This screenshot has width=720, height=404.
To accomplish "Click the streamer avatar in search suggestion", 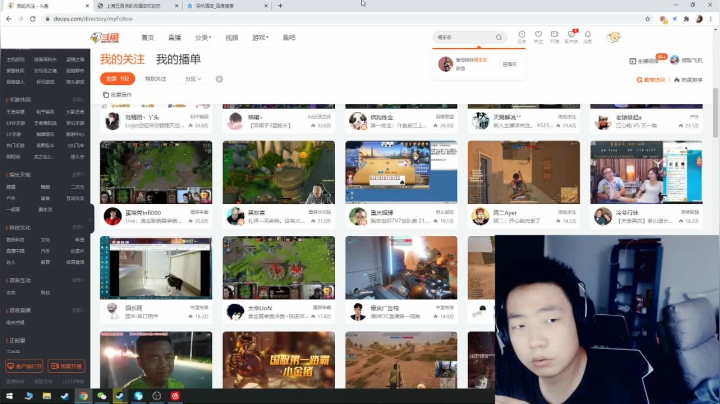I will point(445,64).
